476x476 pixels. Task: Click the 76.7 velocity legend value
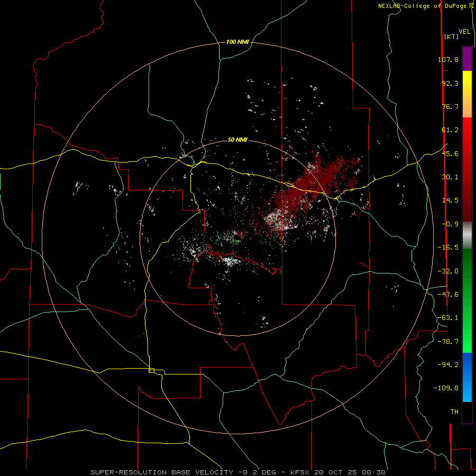pyautogui.click(x=450, y=106)
